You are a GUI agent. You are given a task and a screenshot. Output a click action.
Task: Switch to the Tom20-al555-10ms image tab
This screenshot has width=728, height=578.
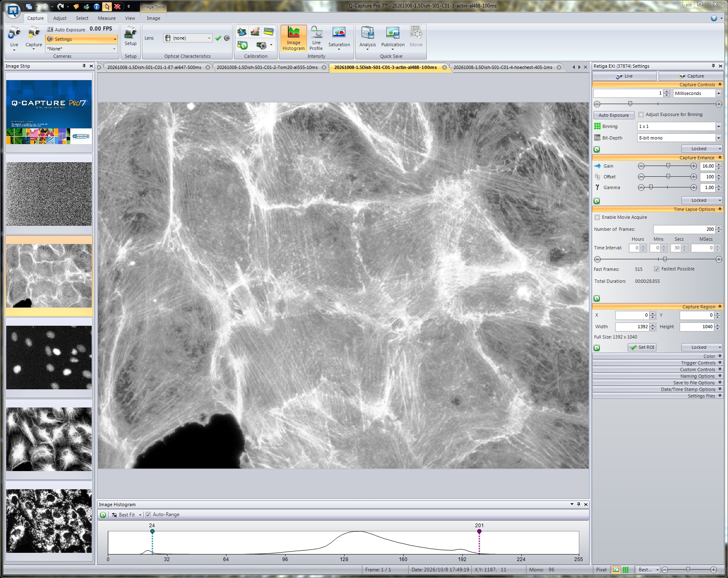coord(267,67)
